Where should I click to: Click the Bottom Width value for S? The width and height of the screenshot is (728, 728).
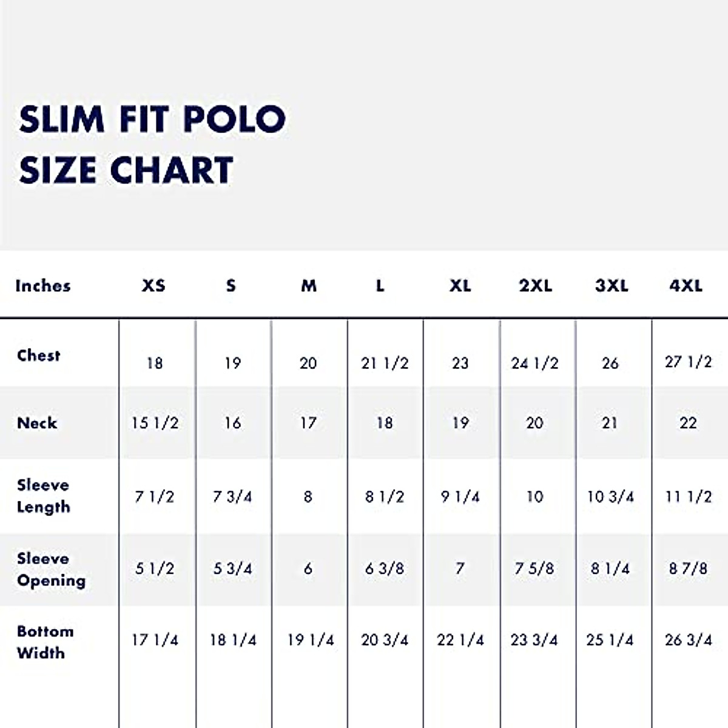tap(233, 640)
